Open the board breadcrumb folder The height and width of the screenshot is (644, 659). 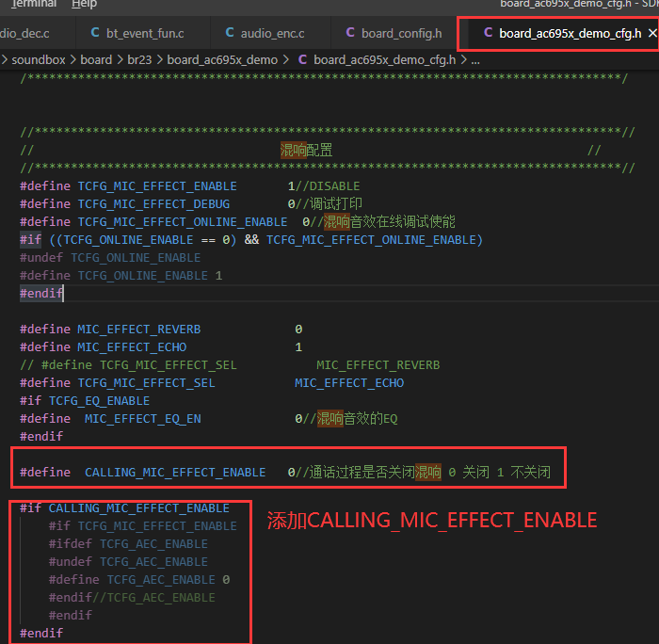point(96,59)
